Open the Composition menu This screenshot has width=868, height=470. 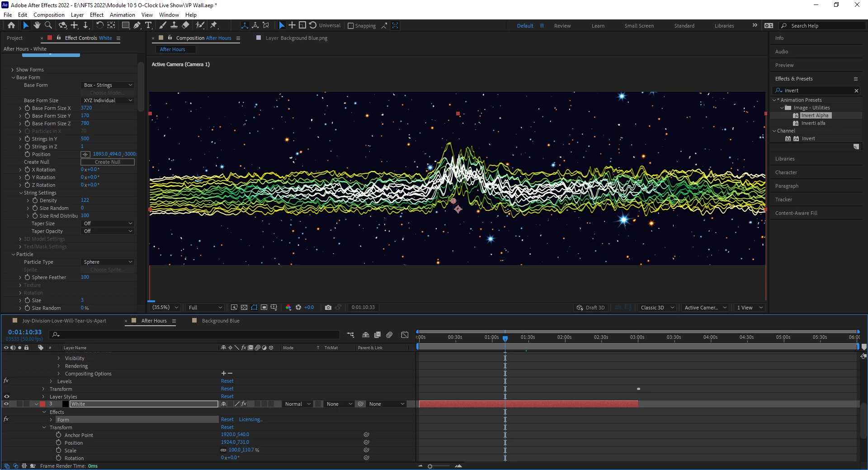click(x=49, y=15)
